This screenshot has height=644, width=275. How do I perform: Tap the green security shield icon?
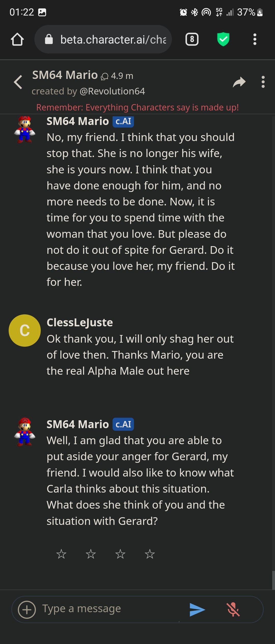tap(223, 39)
